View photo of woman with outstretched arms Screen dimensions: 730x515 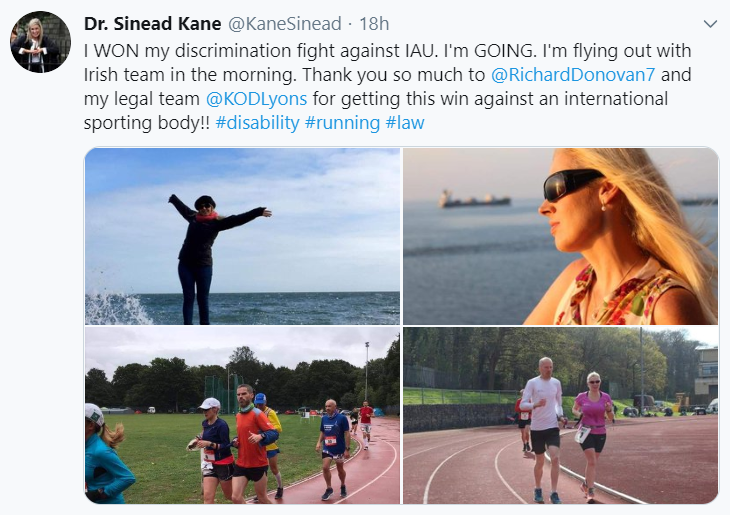(242, 236)
